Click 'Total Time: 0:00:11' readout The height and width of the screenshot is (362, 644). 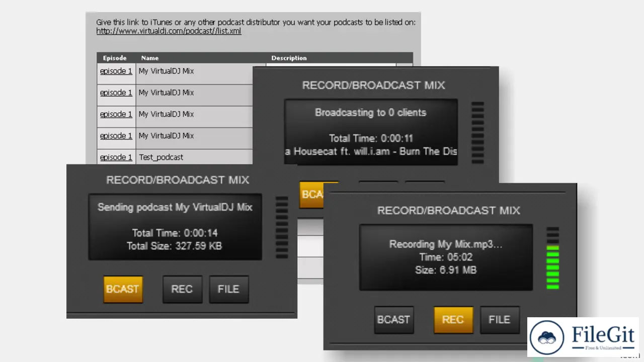pos(371,138)
